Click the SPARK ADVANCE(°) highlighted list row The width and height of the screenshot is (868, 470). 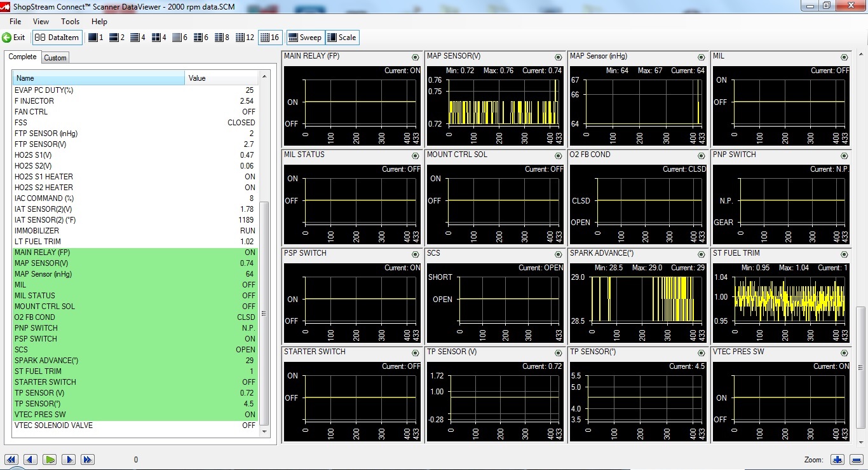pyautogui.click(x=135, y=361)
